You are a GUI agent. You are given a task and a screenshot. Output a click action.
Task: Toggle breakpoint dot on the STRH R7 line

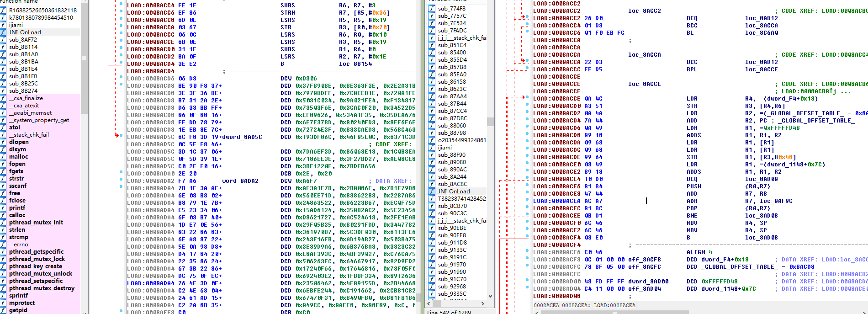tap(121, 11)
